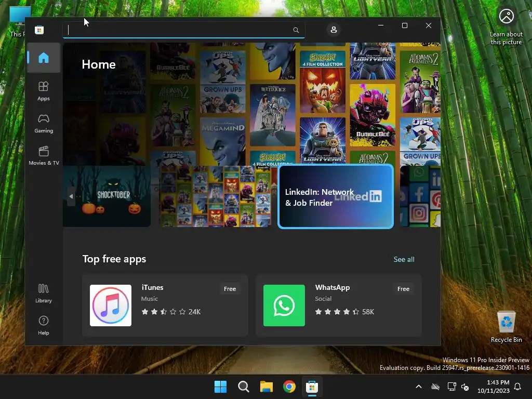532x399 pixels.
Task: Click the Home page heading
Action: [99, 64]
